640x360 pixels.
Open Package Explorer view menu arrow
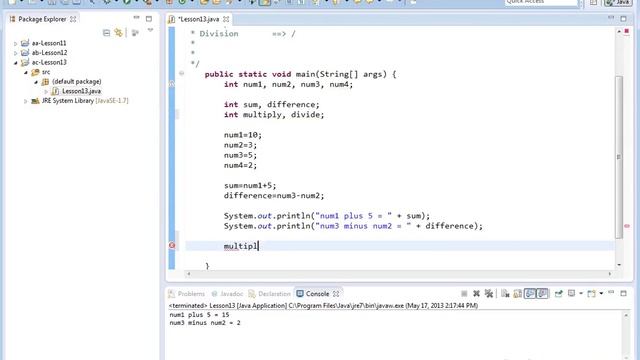pos(150,30)
